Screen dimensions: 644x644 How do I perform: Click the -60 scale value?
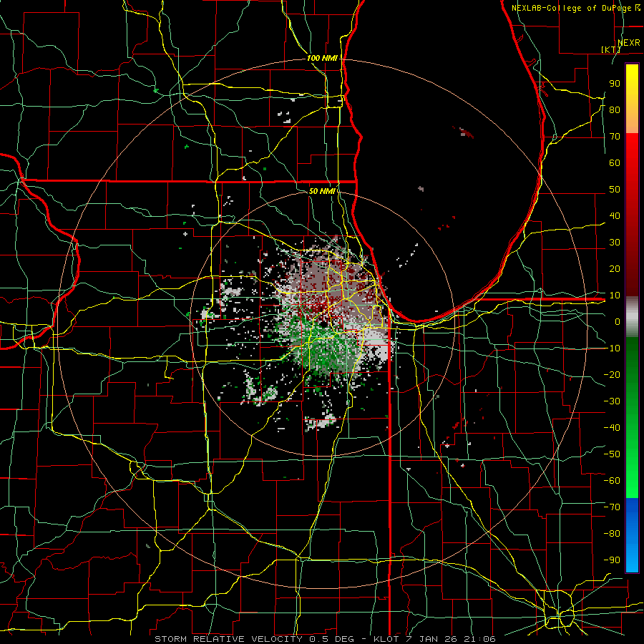tap(612, 481)
